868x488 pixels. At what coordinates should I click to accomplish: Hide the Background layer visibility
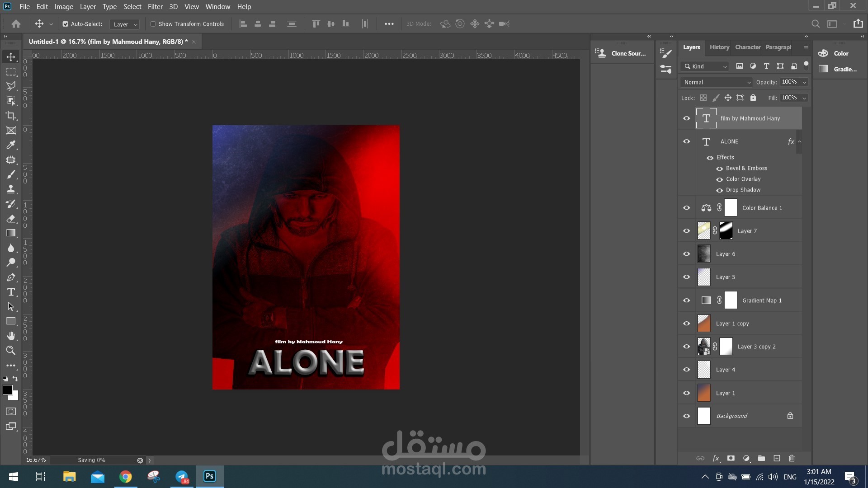[x=686, y=416]
